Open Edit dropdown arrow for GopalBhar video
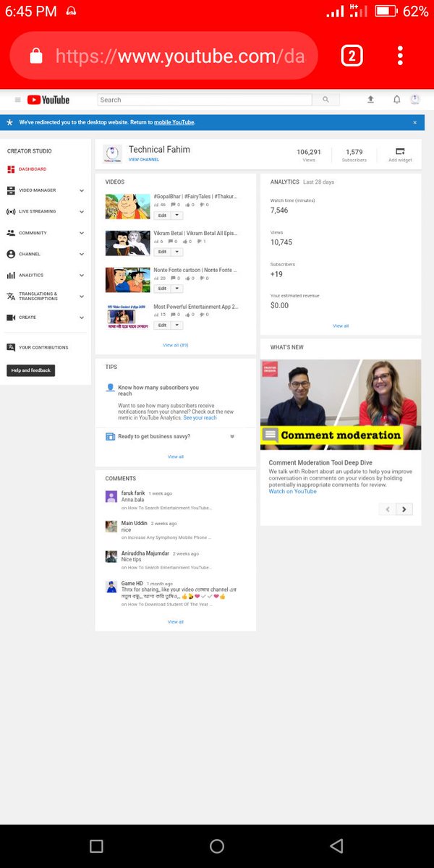 (x=178, y=215)
